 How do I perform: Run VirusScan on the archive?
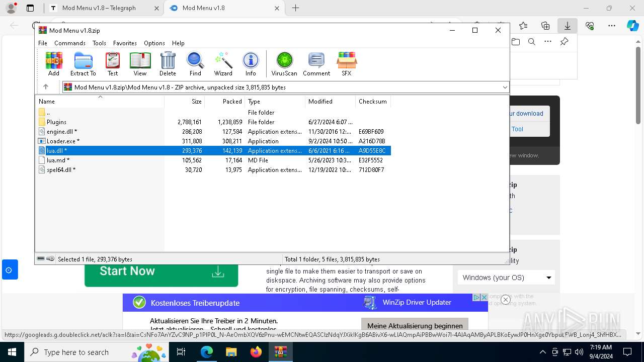[x=284, y=64]
